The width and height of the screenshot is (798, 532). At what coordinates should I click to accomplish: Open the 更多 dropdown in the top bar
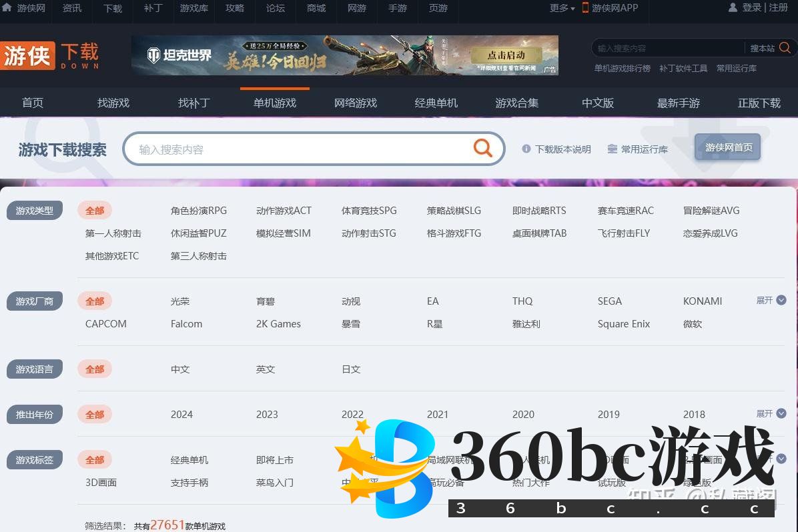point(562,8)
